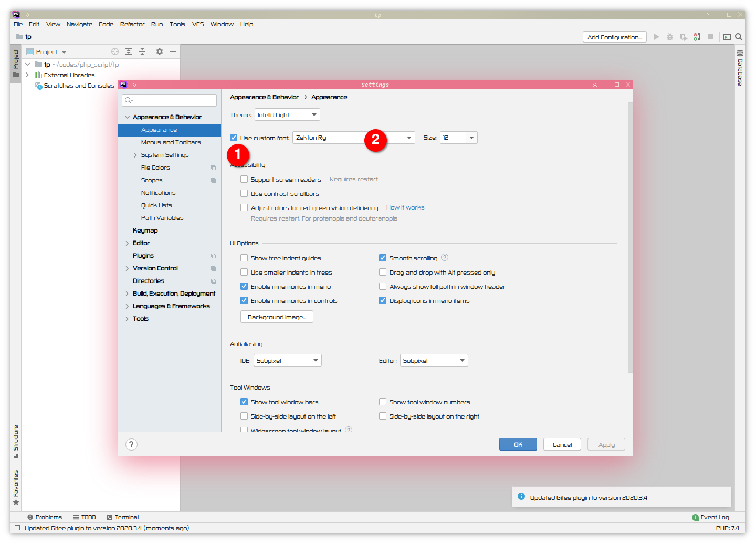756x544 pixels.
Task: Open the Theme dropdown
Action: [287, 115]
